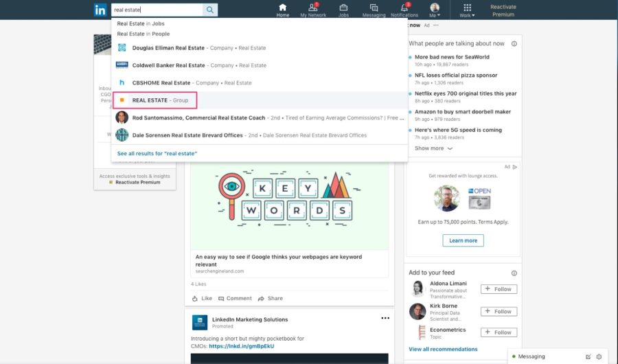Open article title about keyword relevant webpages
618x364 pixels.
coord(279,260)
